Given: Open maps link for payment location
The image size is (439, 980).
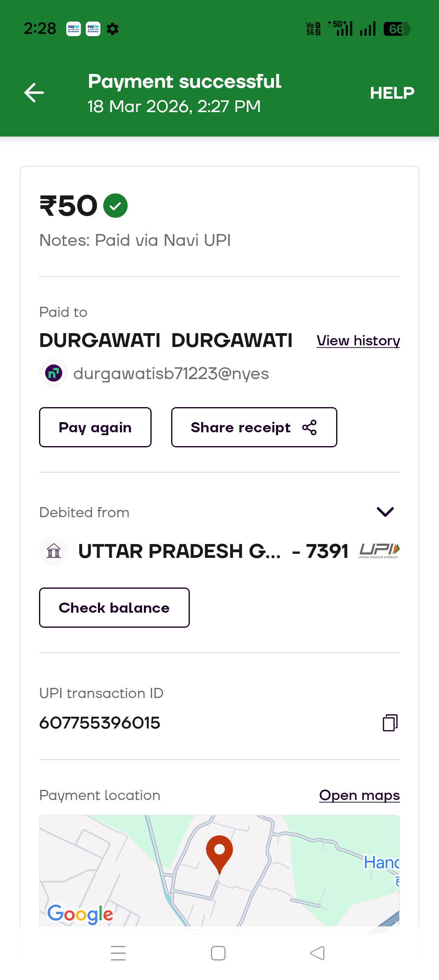Looking at the screenshot, I should 359,795.
